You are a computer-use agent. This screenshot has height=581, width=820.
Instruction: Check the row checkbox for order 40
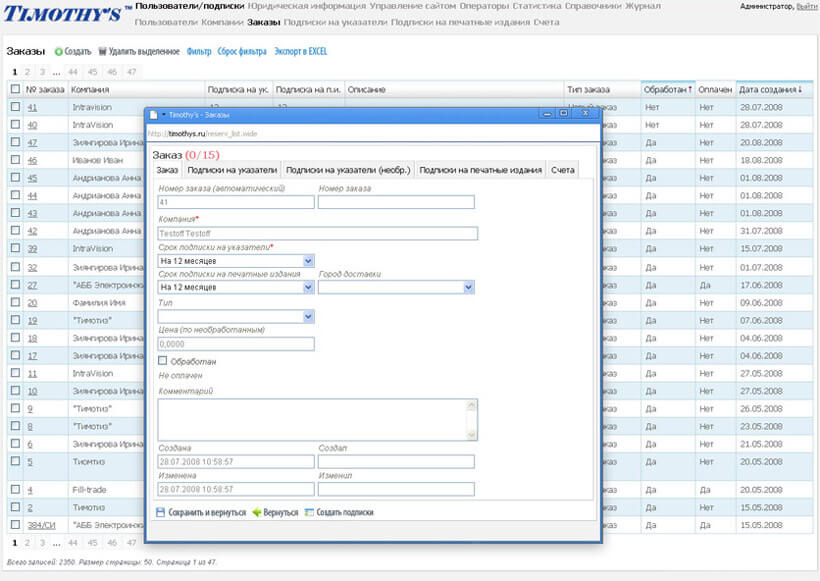coord(15,124)
